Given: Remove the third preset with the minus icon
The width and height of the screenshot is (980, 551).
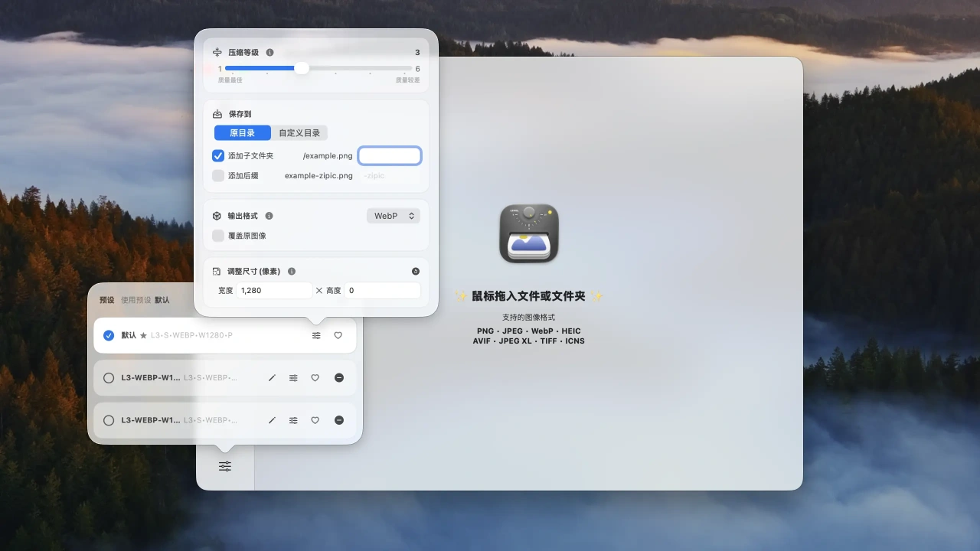Looking at the screenshot, I should click(x=339, y=419).
